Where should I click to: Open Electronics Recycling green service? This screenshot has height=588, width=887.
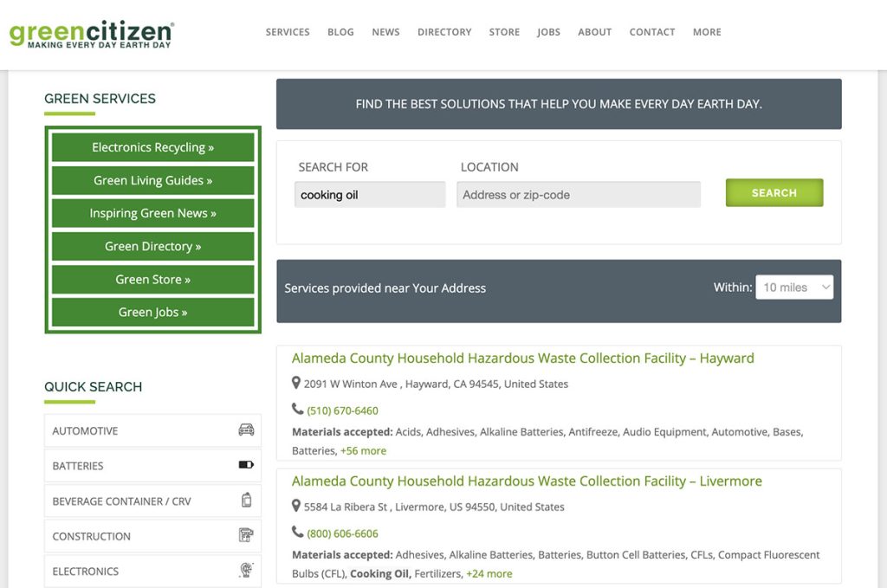click(152, 147)
